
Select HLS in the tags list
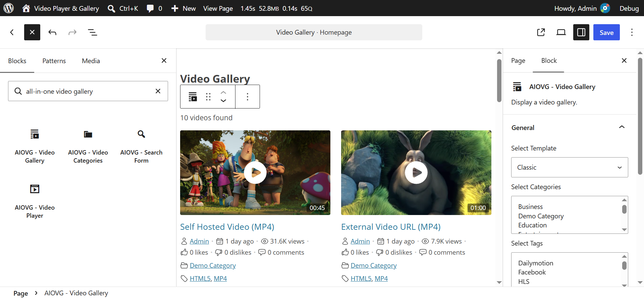click(524, 282)
